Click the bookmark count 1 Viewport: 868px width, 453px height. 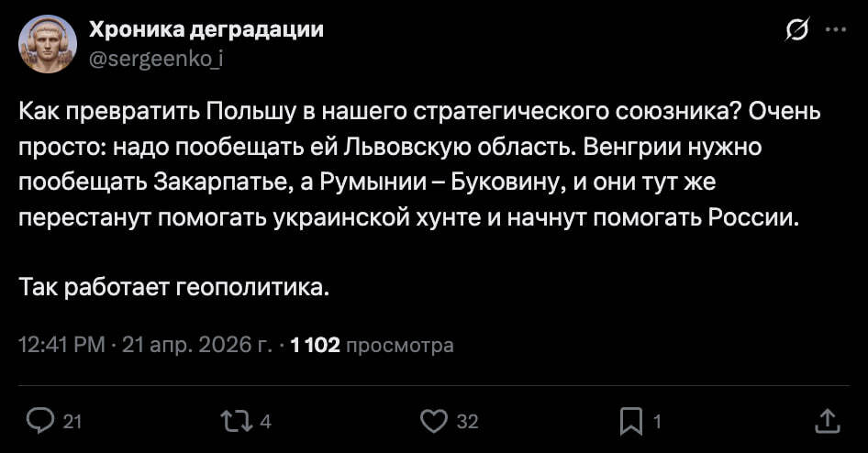(656, 422)
